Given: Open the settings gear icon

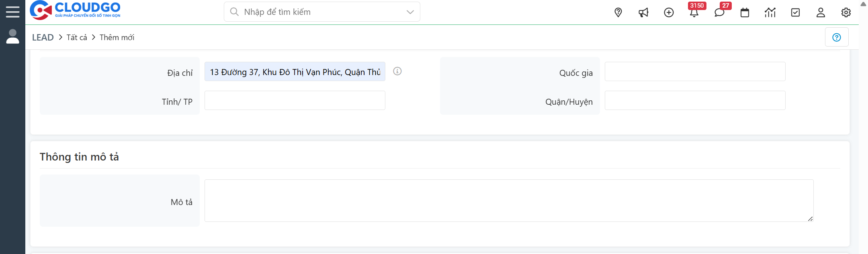Looking at the screenshot, I should 846,12.
